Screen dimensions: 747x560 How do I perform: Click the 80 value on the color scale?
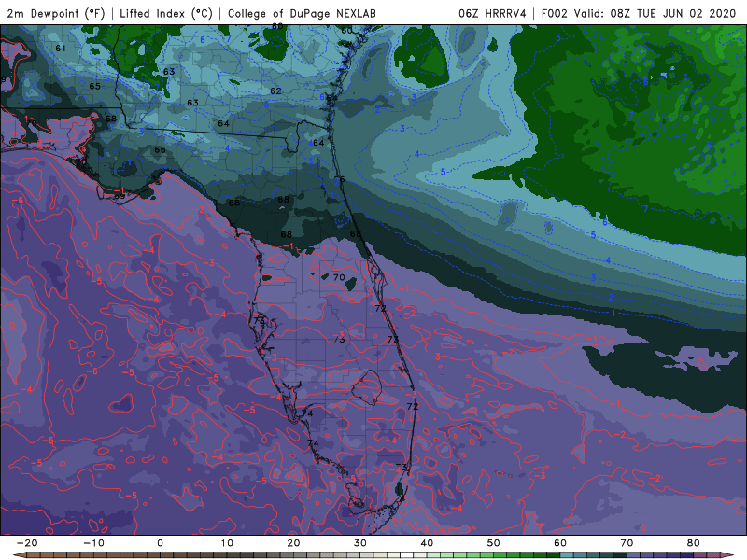click(694, 543)
